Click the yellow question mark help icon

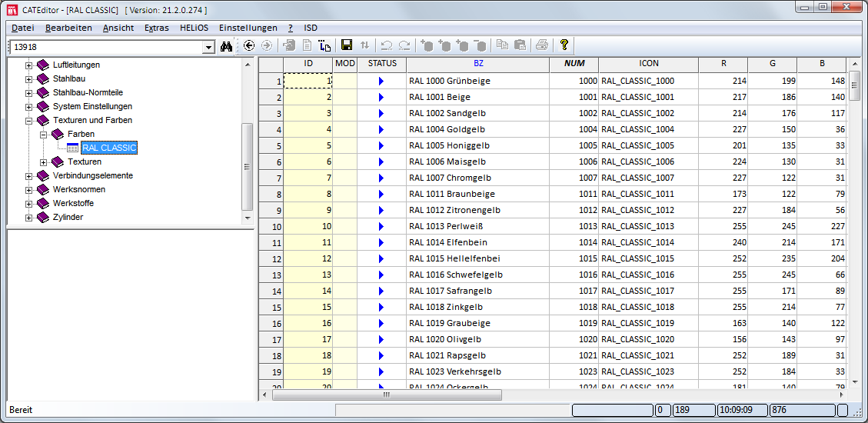pos(564,46)
